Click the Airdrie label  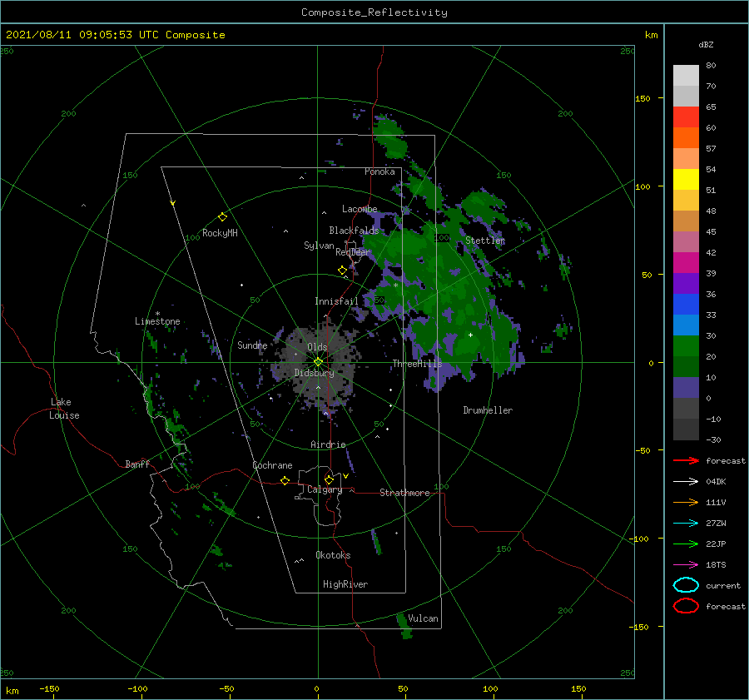(x=328, y=444)
